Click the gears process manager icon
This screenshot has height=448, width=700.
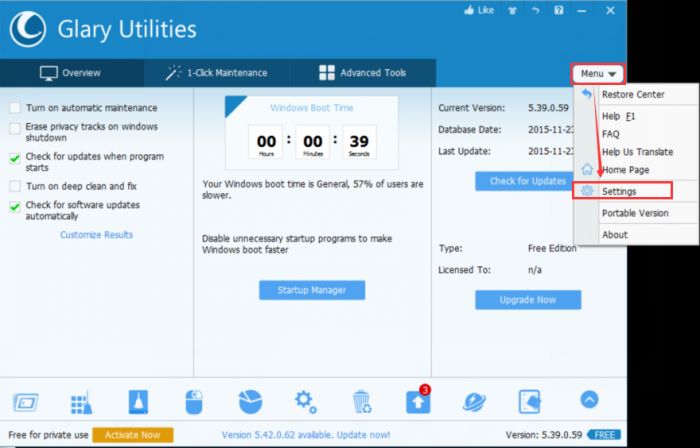305,402
